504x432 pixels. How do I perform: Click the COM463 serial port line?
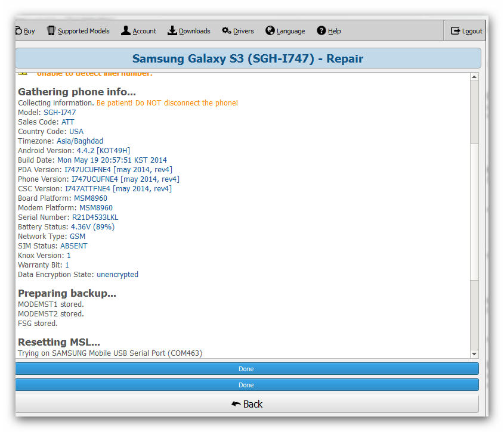coord(110,353)
